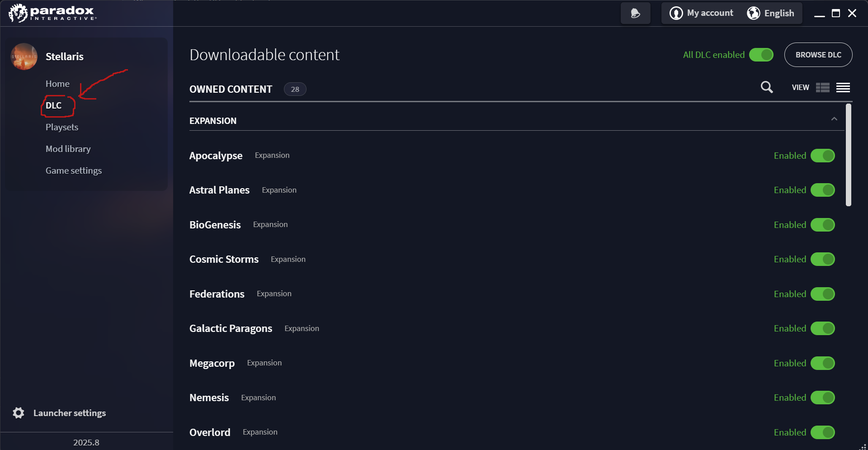This screenshot has width=868, height=450.
Task: Click the Galactic Paragons name
Action: [x=231, y=328]
